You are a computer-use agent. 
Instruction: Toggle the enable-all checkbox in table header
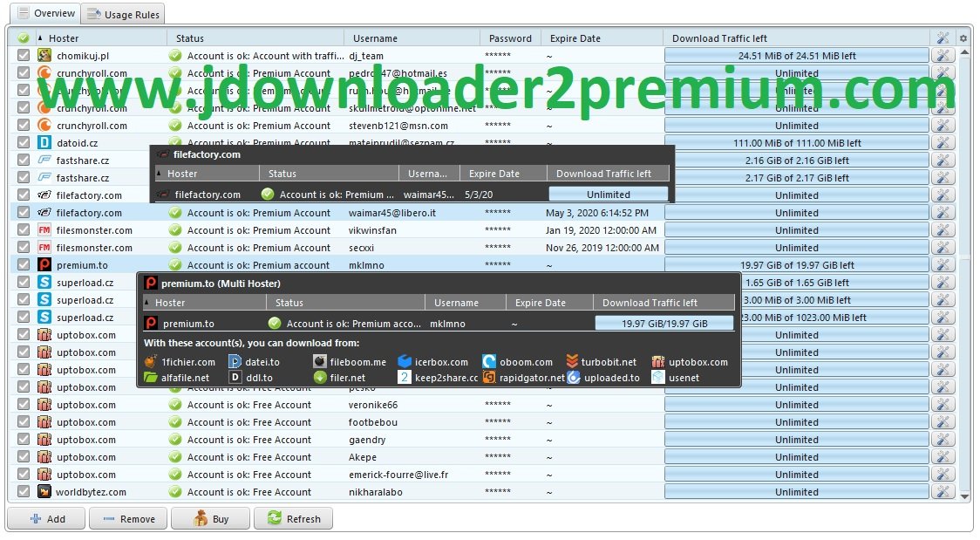(x=24, y=38)
